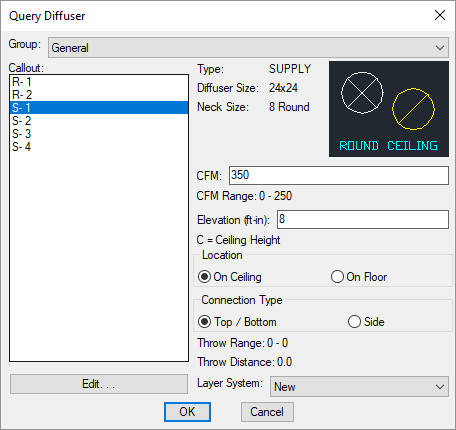Click the CFM input field
456x430 pixels.
pos(339,175)
